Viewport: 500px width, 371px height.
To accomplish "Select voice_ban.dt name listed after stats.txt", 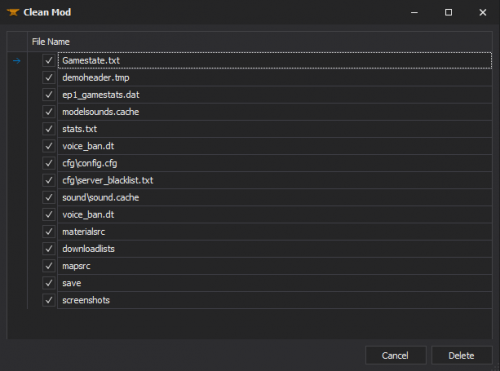I will point(275,146).
